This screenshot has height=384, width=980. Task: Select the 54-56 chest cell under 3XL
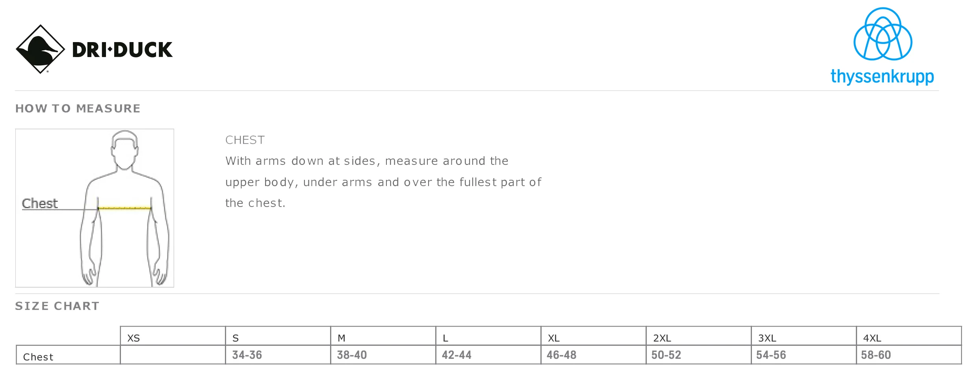[804, 355]
